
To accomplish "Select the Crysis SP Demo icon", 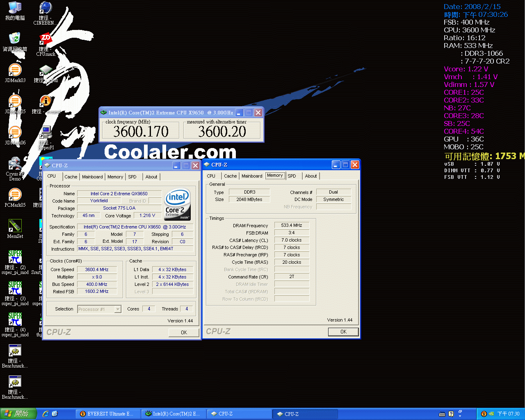I will (15, 169).
